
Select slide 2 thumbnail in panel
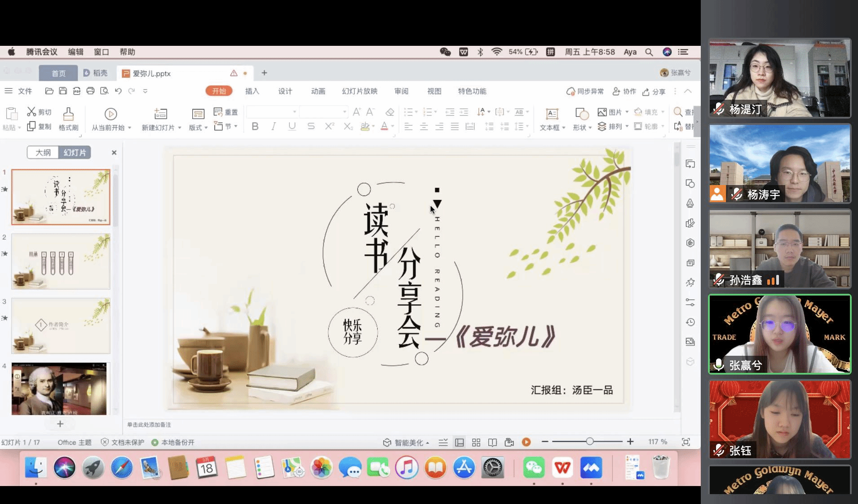click(61, 261)
